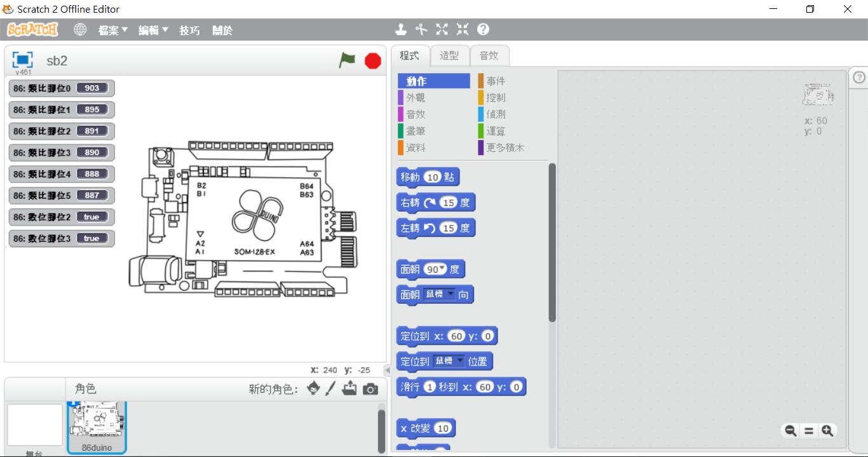The image size is (868, 457).
Task: Click the 數位腳位3 monitor showing true
Action: point(62,238)
